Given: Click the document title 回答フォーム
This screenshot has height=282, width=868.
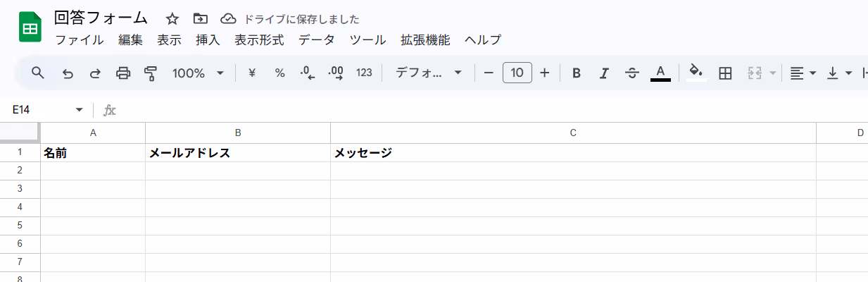Looking at the screenshot, I should pyautogui.click(x=101, y=18).
